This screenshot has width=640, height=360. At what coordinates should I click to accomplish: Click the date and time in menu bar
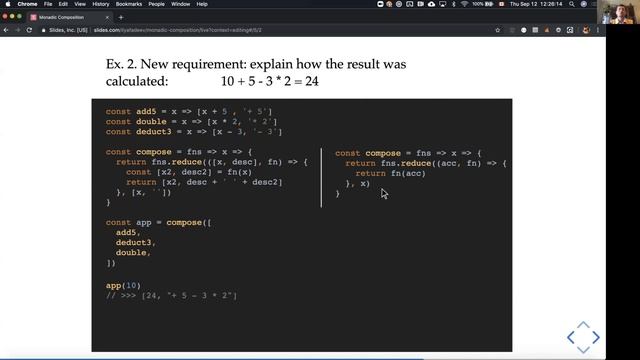tap(536, 4)
